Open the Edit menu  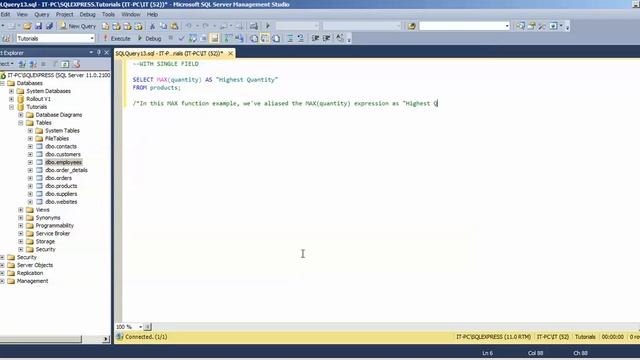[5, 14]
